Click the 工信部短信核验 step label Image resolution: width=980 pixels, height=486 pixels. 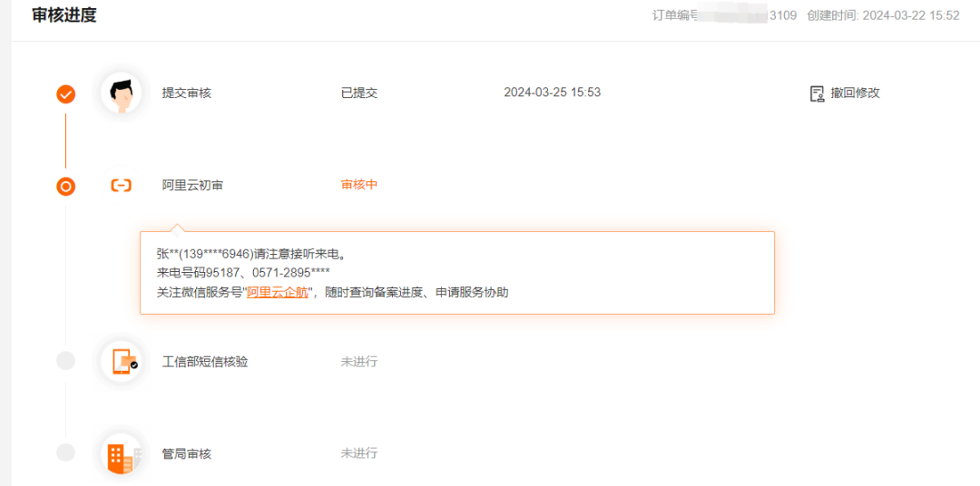205,362
